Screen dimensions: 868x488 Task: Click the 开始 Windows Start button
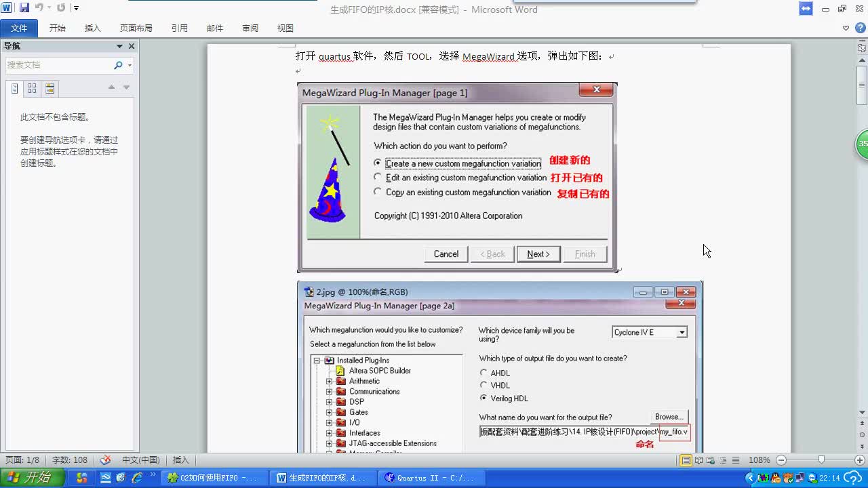pyautogui.click(x=33, y=478)
